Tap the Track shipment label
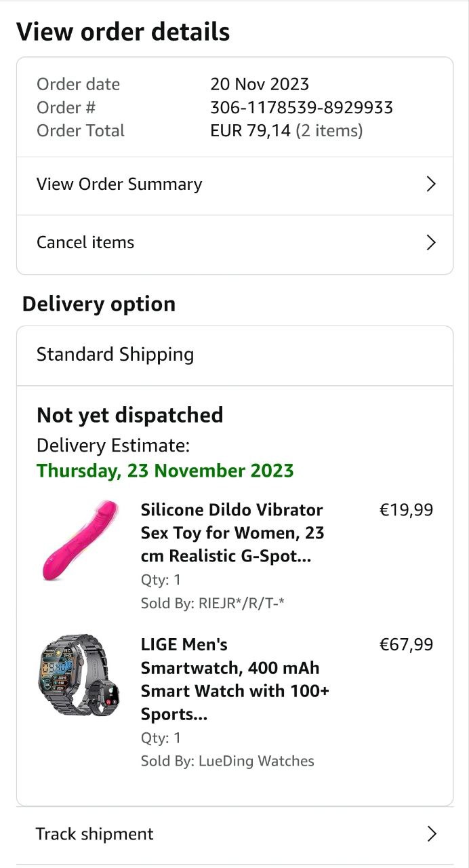The height and width of the screenshot is (868, 469). click(95, 834)
